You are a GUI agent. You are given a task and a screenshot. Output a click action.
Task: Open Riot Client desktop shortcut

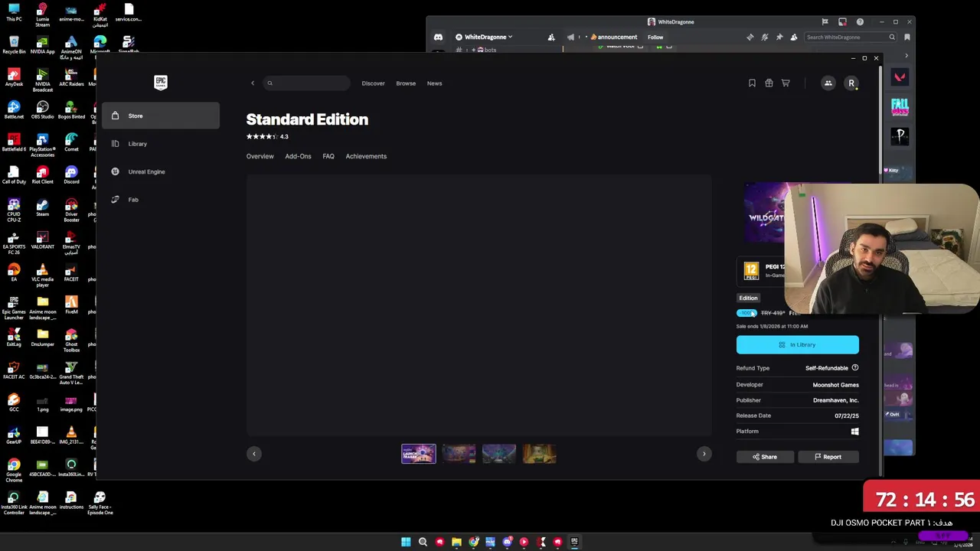42,176
